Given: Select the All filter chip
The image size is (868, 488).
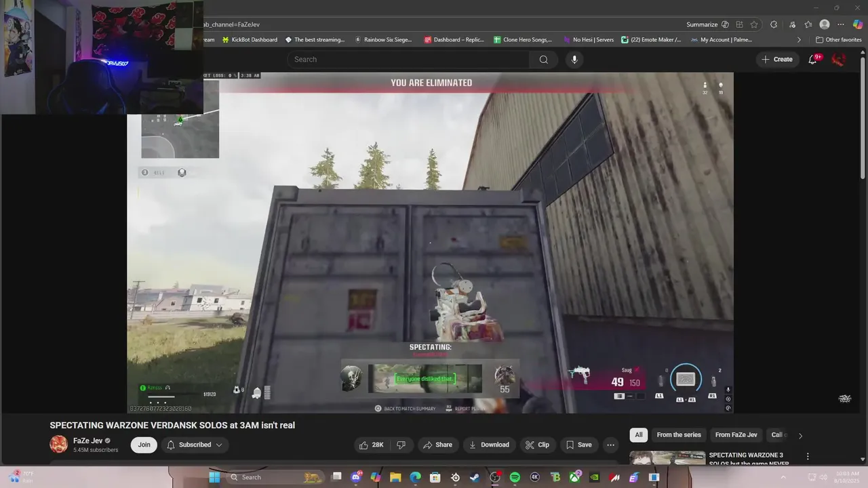Looking at the screenshot, I should click(639, 435).
